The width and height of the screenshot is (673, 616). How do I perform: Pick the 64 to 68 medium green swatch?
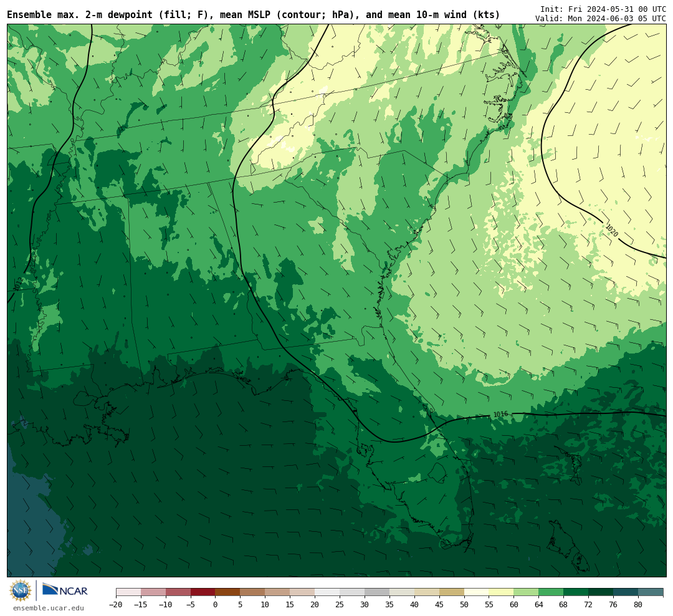click(551, 592)
